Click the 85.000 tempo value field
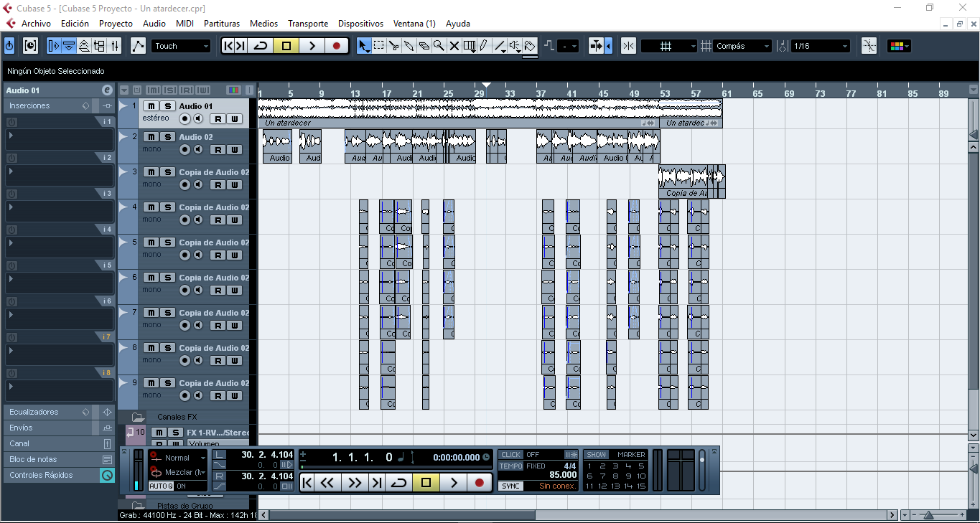 [563, 475]
